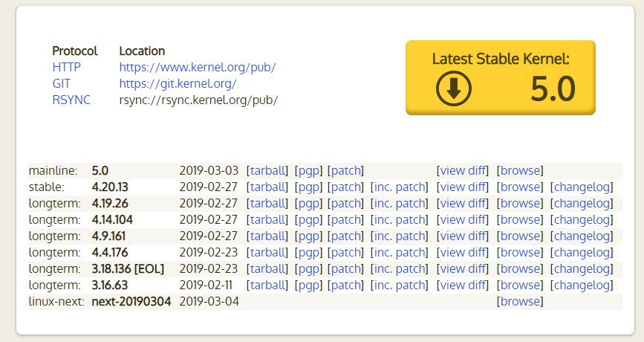Open changelog for 3.16.63
The image size is (644, 342).
click(x=582, y=285)
